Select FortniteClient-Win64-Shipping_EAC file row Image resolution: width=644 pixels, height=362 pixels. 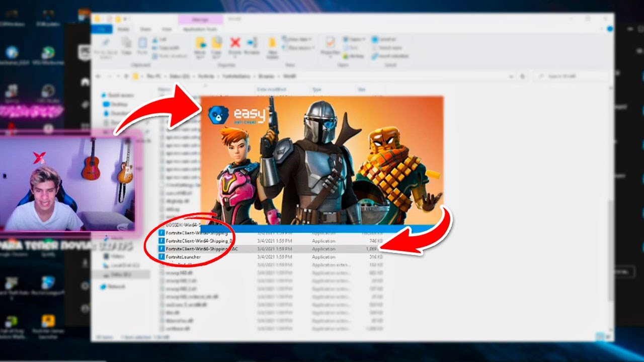pyautogui.click(x=271, y=249)
